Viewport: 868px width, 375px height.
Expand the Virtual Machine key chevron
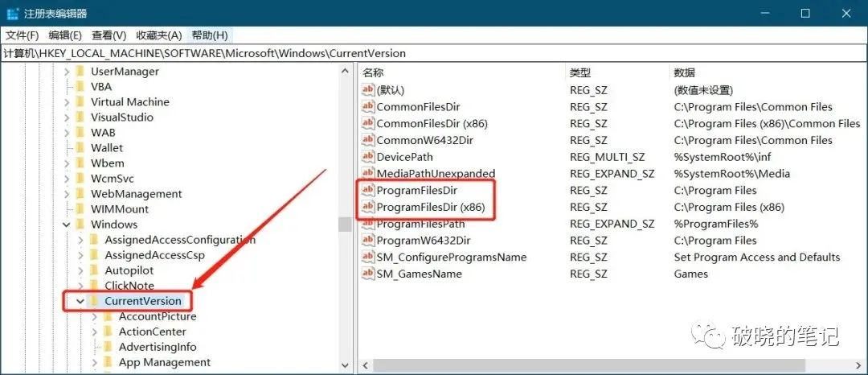coord(67,102)
